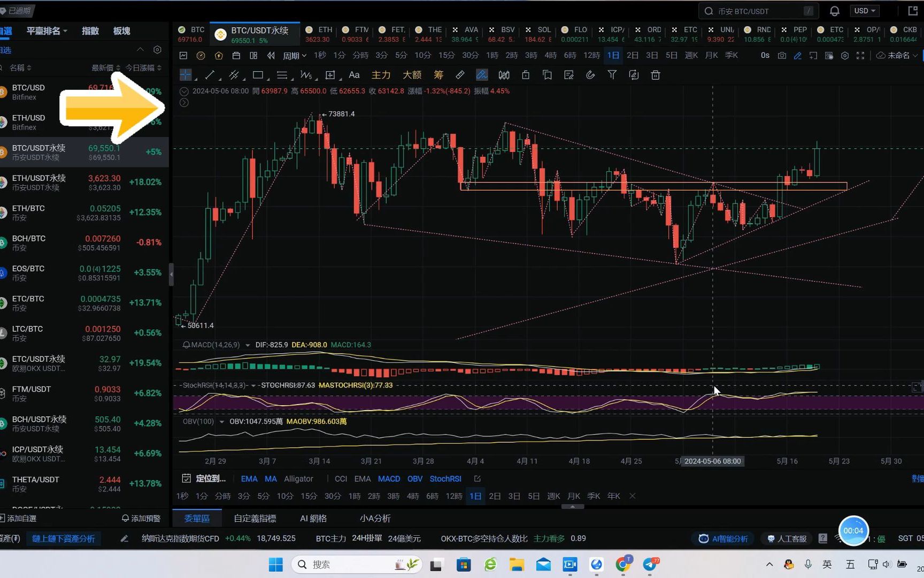Open Telegram from the taskbar
The width and height of the screenshot is (924, 578).
click(x=650, y=565)
